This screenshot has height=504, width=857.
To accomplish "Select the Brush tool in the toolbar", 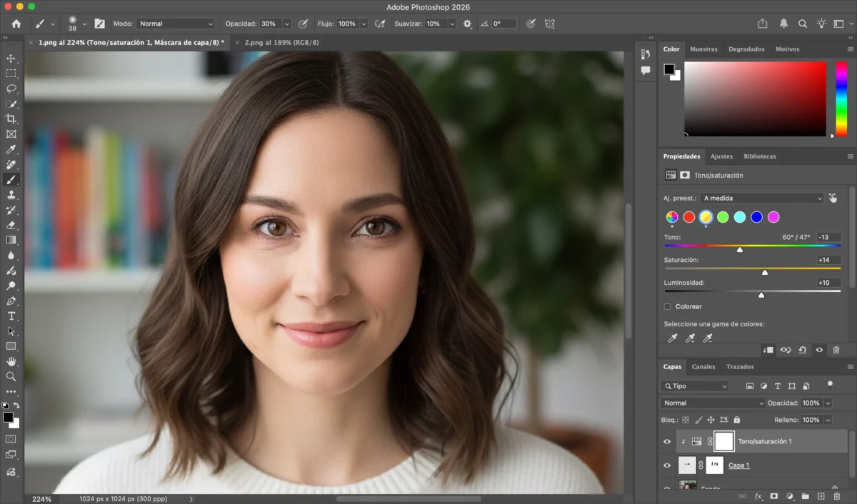I will coord(11,179).
